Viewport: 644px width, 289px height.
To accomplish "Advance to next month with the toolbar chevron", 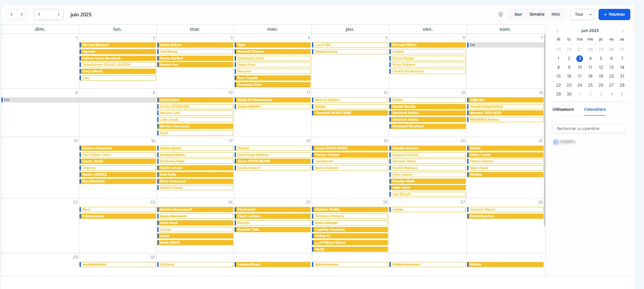I will 22,14.
